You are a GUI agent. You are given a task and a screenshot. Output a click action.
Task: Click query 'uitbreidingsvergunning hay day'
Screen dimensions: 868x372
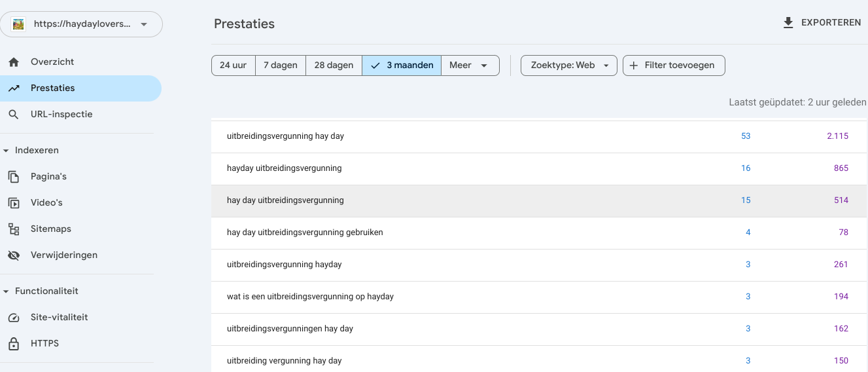click(285, 136)
